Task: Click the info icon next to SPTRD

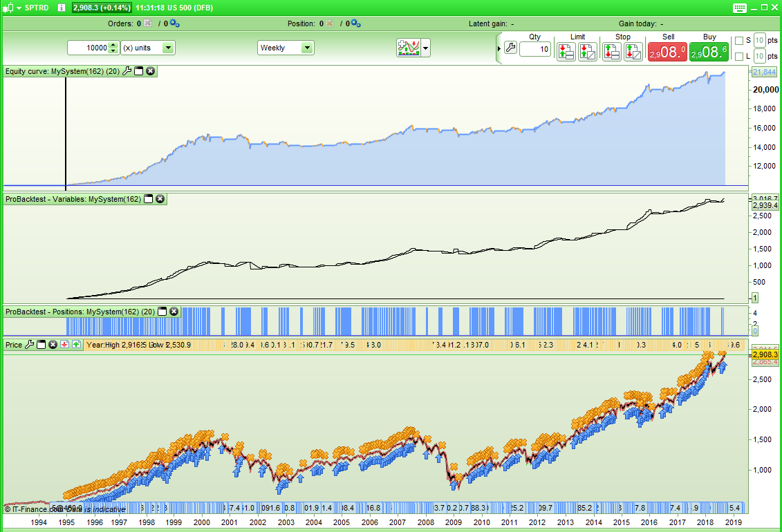Action: (62, 8)
